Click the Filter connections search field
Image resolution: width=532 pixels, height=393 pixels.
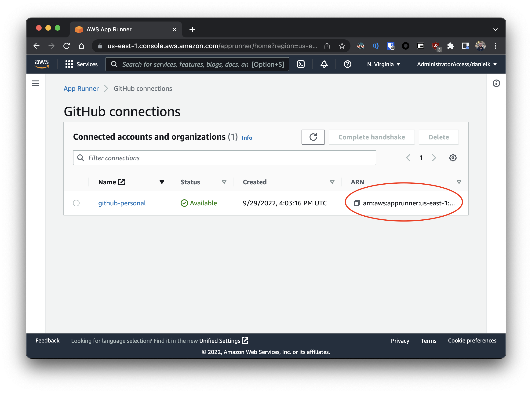(224, 158)
